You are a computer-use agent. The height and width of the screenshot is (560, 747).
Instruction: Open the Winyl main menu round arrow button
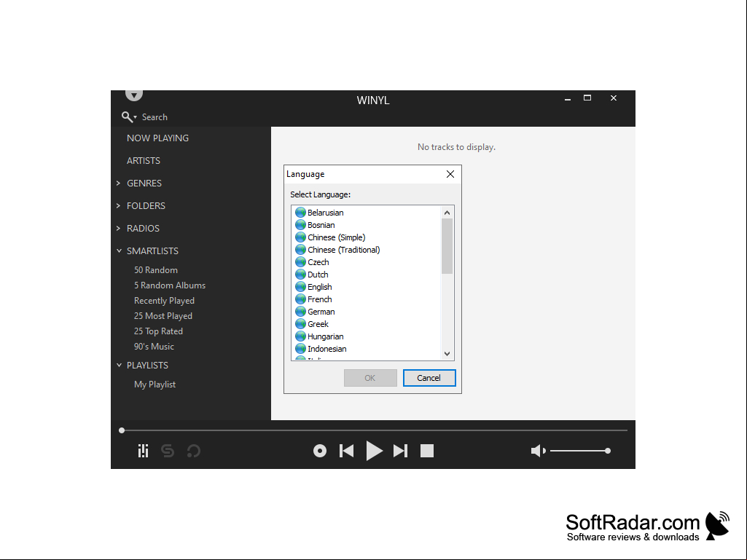[134, 95]
